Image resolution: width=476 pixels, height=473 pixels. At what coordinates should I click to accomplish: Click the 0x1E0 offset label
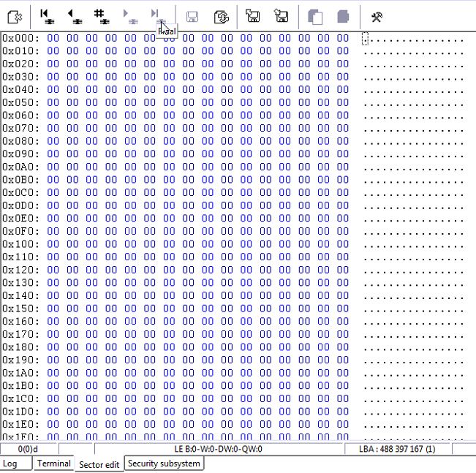point(20,424)
